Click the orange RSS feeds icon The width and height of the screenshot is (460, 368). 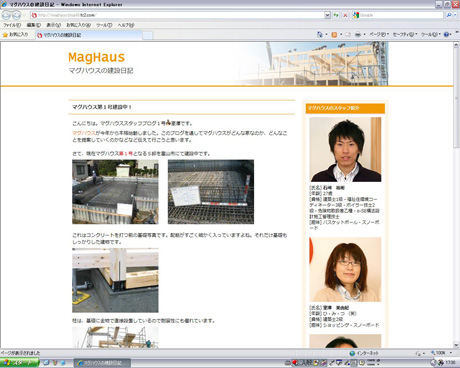334,34
